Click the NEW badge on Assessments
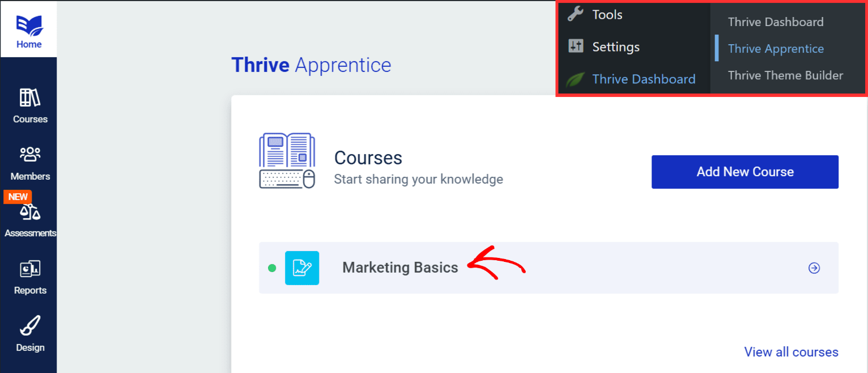This screenshot has height=373, width=868. [x=18, y=197]
